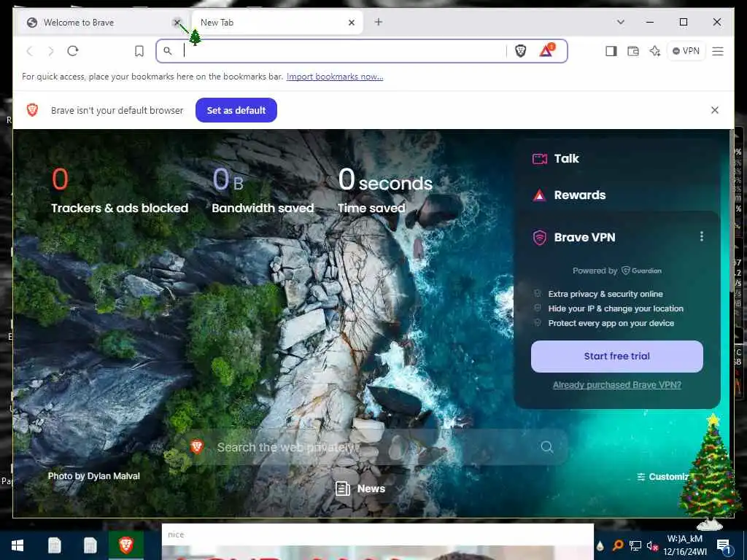Viewport: 747px width, 560px height.
Task: Toggle the sidebar panel icon
Action: tap(611, 51)
